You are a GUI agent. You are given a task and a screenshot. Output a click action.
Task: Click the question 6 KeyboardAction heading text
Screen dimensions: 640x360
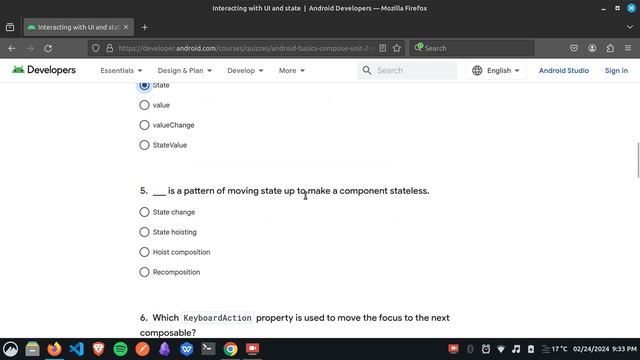pos(295,325)
